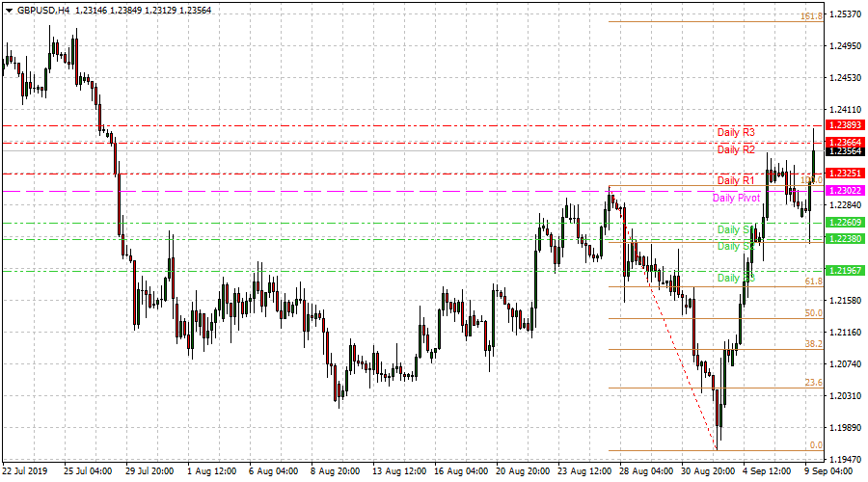Select the Daily R1 label
Screen dimensions: 868x482
(736, 180)
